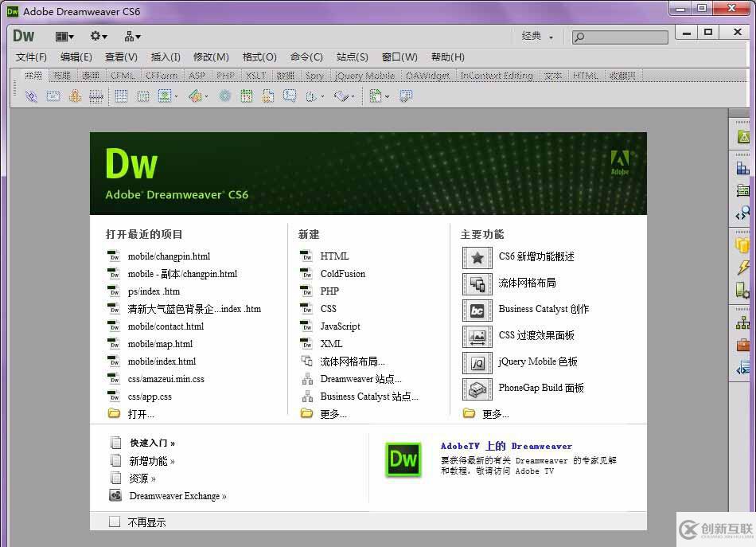Check the 不再显示 checkbox
Screen dimensions: 756x547
coord(115,522)
